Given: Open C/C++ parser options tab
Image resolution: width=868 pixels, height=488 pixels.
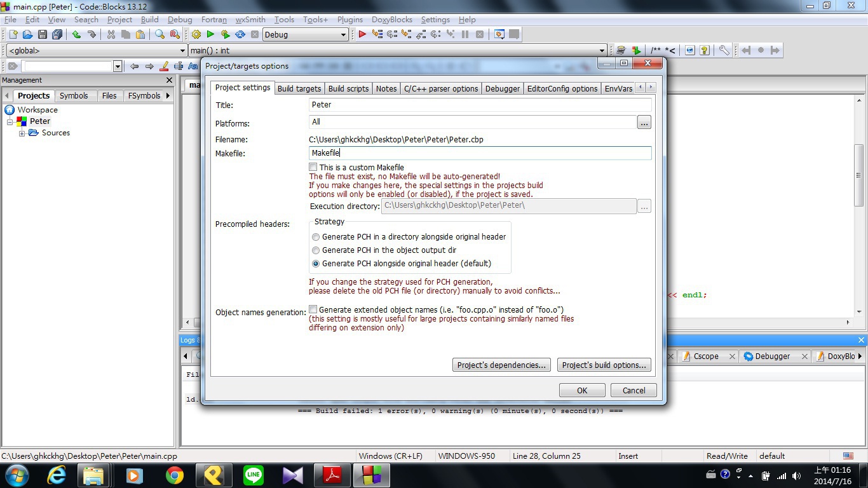Looking at the screenshot, I should (441, 88).
